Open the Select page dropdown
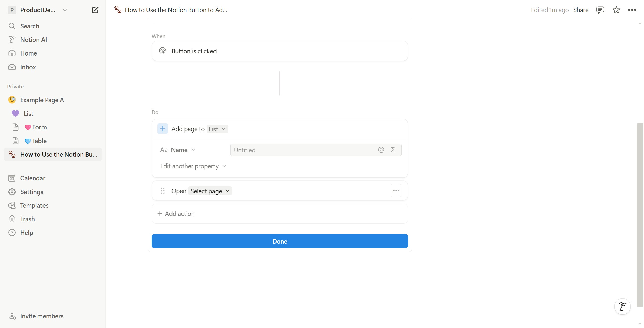Screen dimensions: 644x328 210,191
